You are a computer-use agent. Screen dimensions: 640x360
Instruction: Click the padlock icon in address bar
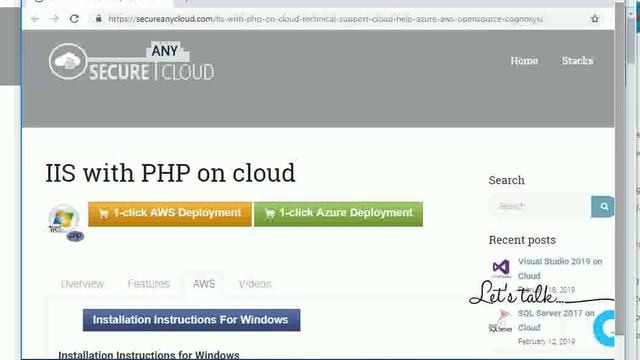pos(98,19)
